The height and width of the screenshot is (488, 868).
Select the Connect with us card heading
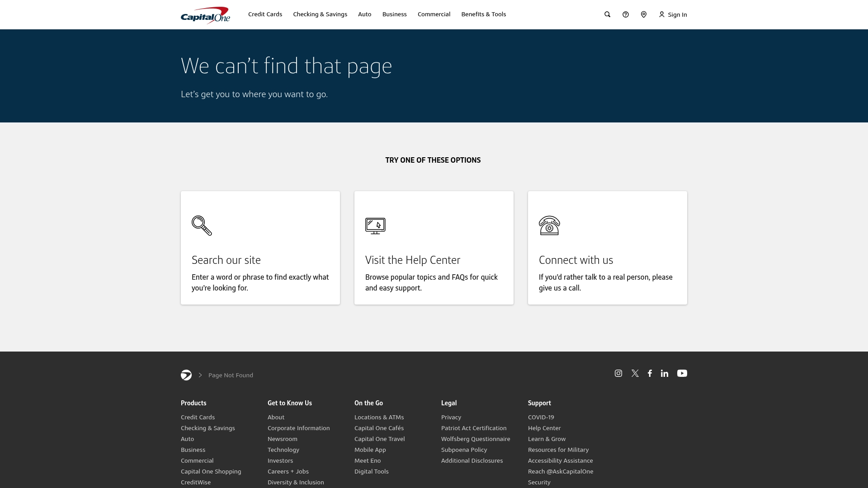[x=576, y=260]
